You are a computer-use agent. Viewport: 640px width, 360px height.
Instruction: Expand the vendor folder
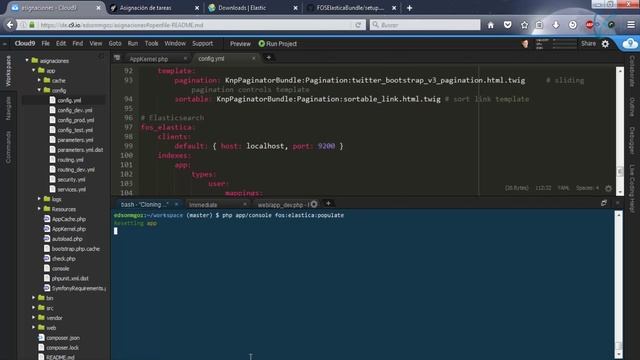[x=33, y=318]
